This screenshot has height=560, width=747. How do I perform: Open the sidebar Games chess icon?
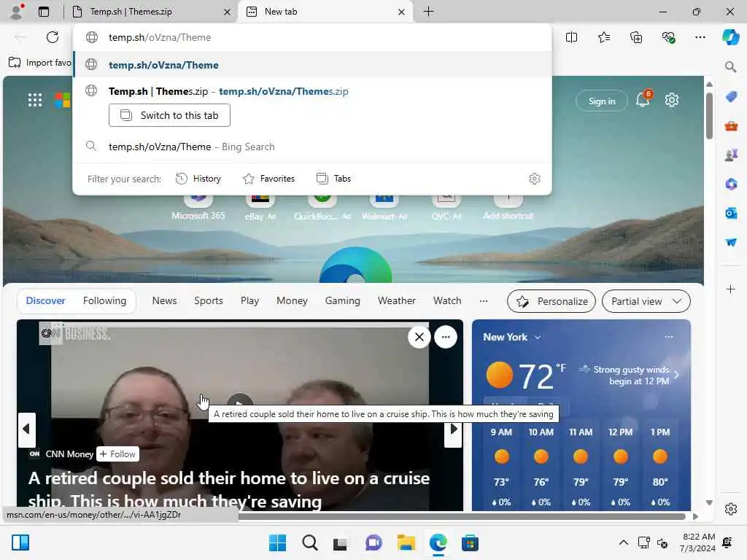point(731,155)
